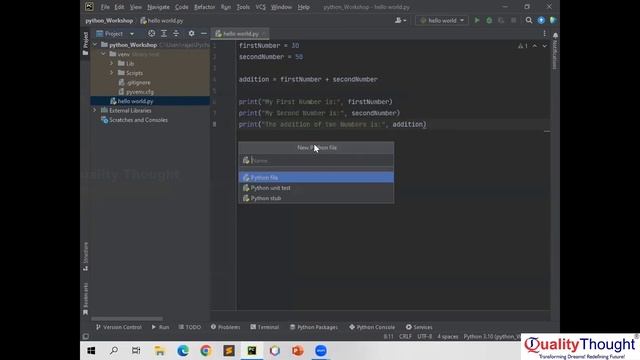Open the Help menu
The height and width of the screenshot is (360, 640).
coord(303,7)
